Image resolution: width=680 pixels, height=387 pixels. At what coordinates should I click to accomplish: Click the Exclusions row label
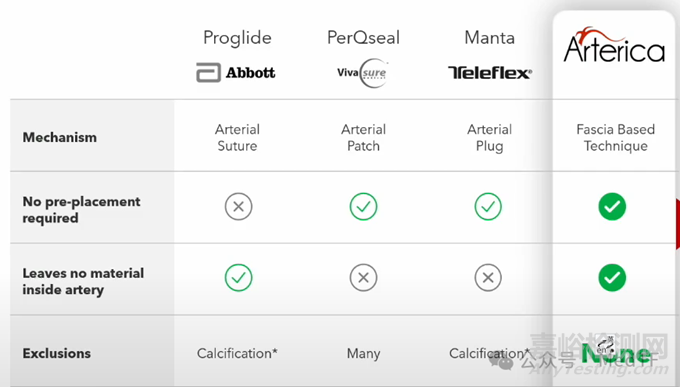pos(57,354)
